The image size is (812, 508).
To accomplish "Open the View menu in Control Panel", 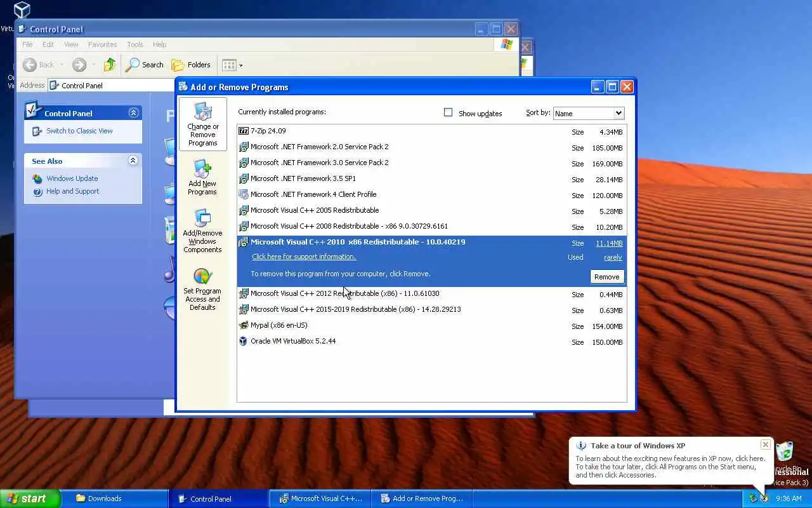I will click(71, 44).
